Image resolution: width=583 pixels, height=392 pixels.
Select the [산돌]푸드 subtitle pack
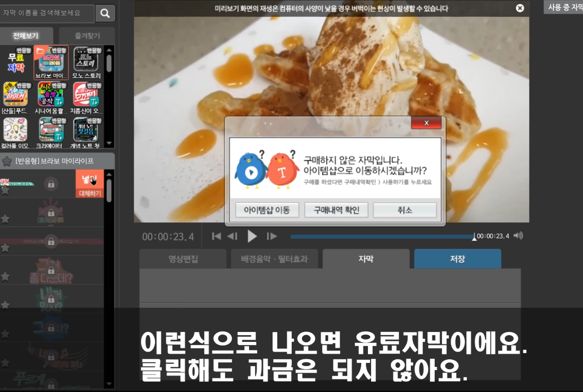tap(16, 98)
